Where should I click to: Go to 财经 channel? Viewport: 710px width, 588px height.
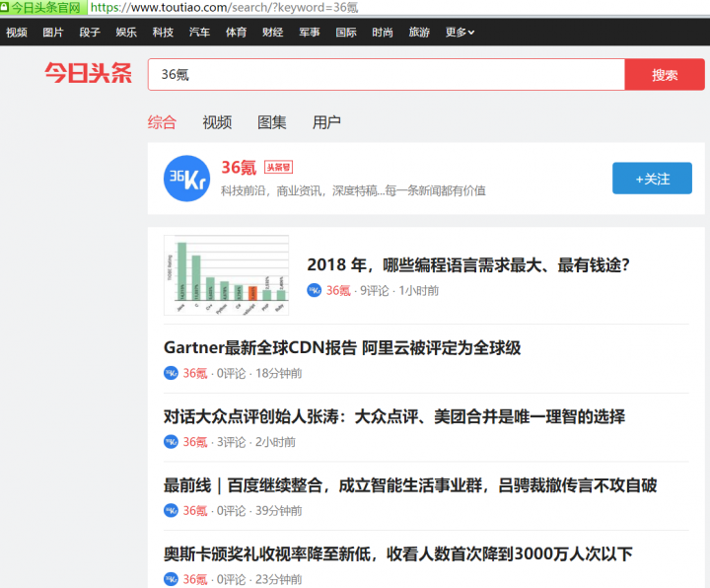point(272,33)
